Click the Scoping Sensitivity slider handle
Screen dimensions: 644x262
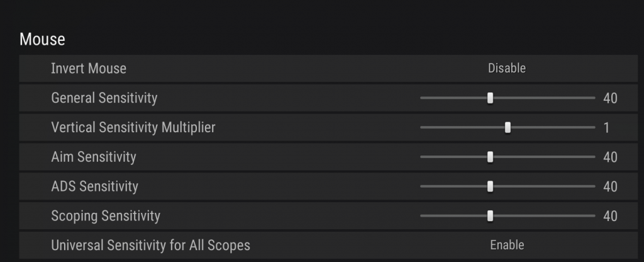coord(490,215)
